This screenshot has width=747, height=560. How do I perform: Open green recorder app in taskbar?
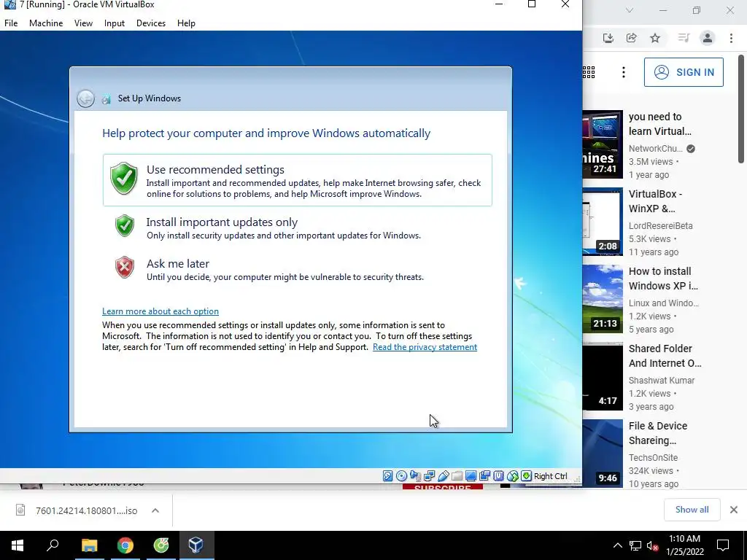161,545
